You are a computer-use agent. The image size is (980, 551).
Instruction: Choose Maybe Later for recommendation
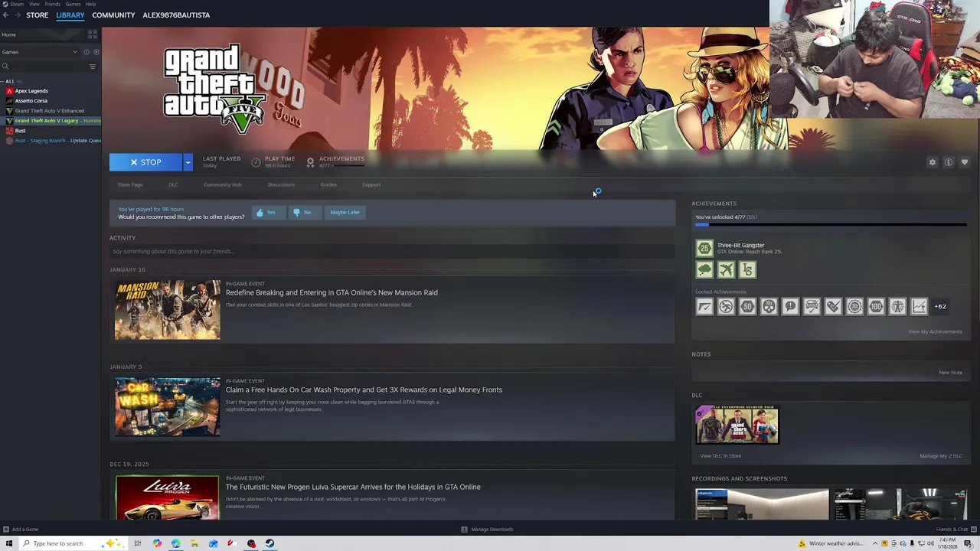click(345, 212)
